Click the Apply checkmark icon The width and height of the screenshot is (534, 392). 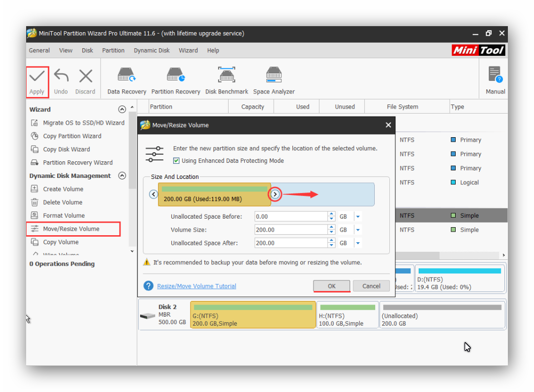pyautogui.click(x=37, y=76)
